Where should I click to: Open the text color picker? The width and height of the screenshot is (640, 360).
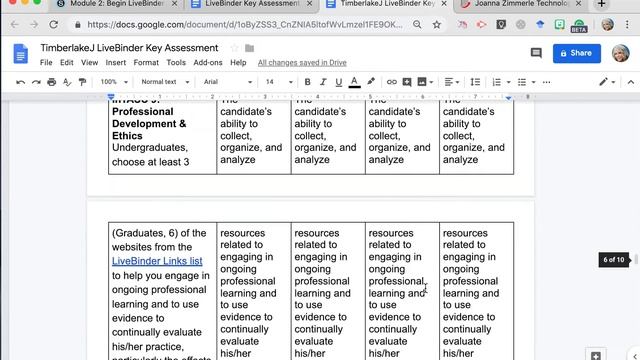tap(354, 82)
